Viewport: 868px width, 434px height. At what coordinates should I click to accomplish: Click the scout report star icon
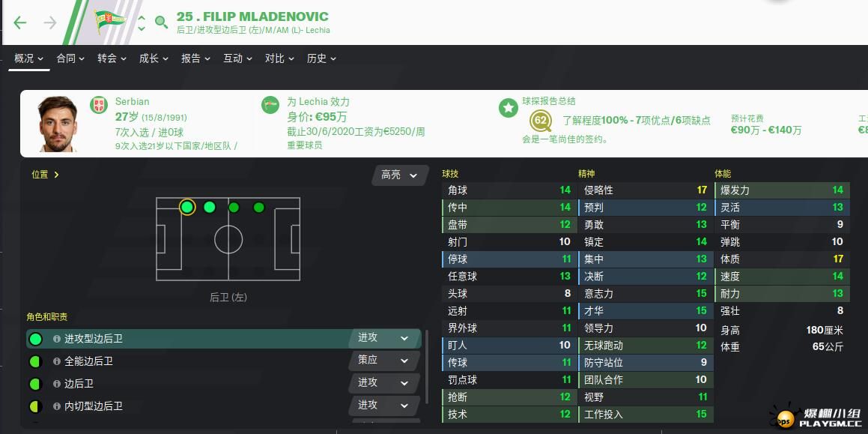click(x=509, y=107)
